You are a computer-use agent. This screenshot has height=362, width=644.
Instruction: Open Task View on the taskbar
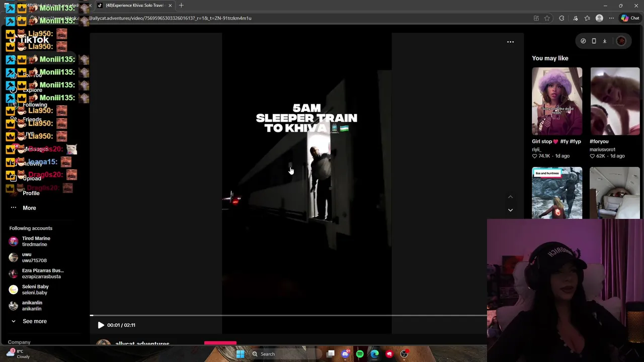click(x=331, y=354)
